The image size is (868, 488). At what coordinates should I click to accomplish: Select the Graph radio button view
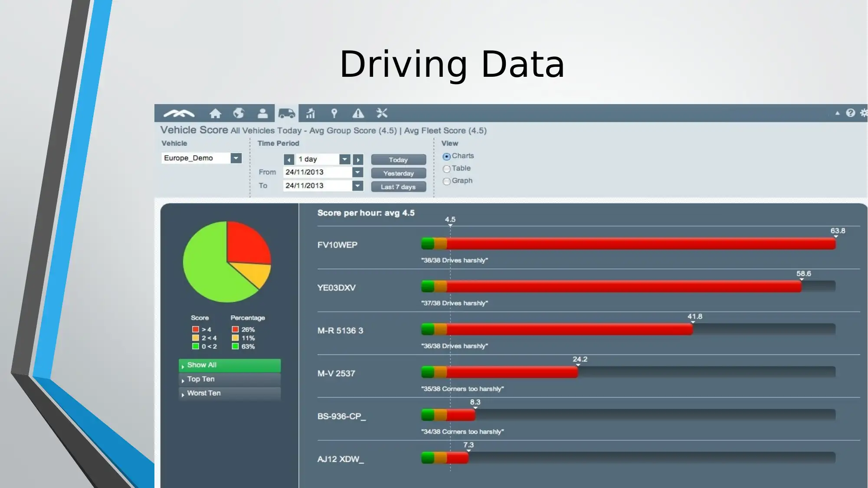tap(446, 180)
